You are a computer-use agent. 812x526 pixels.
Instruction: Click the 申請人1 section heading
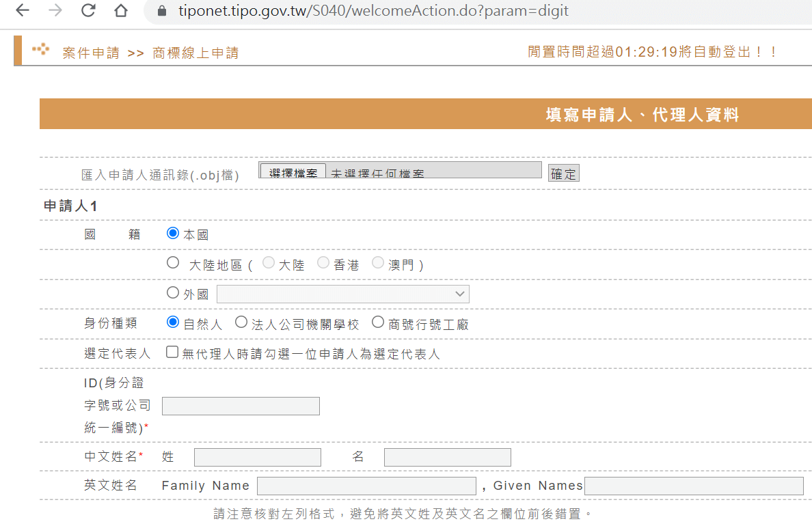(70, 206)
